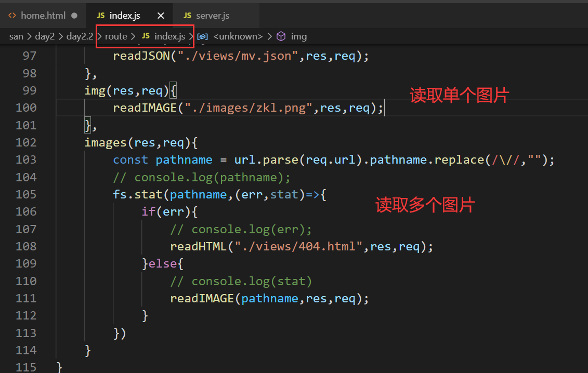Open the san breadcrumb folder

click(x=16, y=36)
